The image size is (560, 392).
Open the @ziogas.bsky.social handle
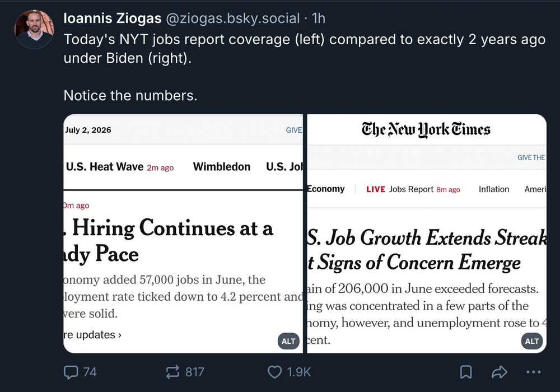coord(233,18)
